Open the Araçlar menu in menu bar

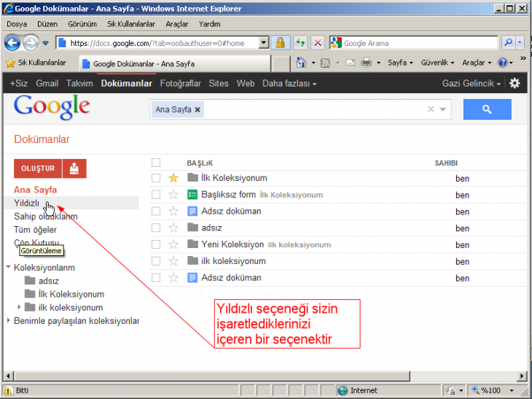click(176, 23)
